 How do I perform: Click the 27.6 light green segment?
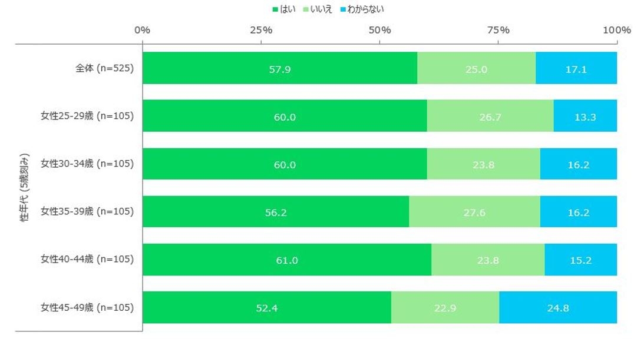[474, 212]
